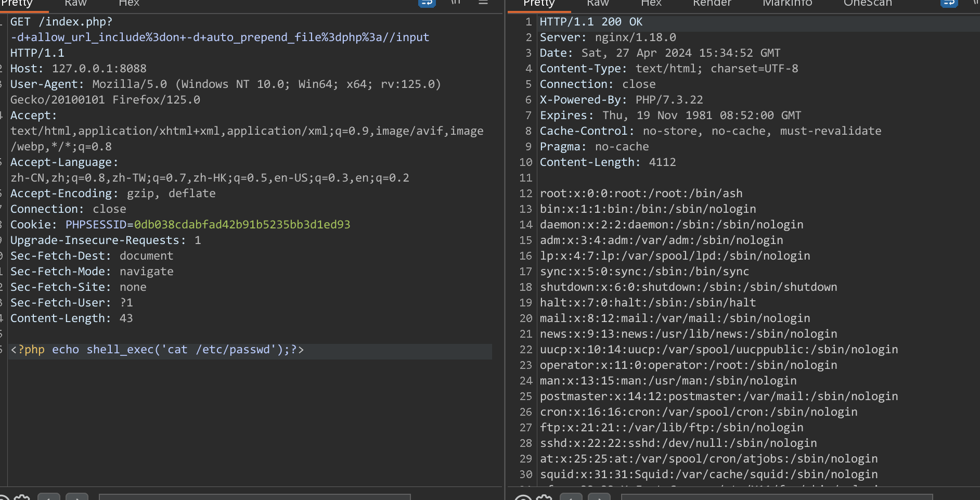Click the news:x:9:13 passwd entry
The height and width of the screenshot is (500, 980).
point(689,334)
